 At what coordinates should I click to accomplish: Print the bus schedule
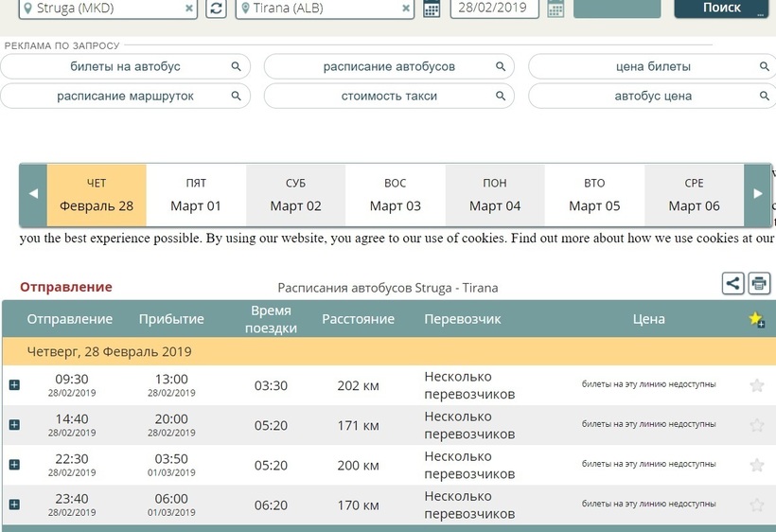click(x=759, y=283)
